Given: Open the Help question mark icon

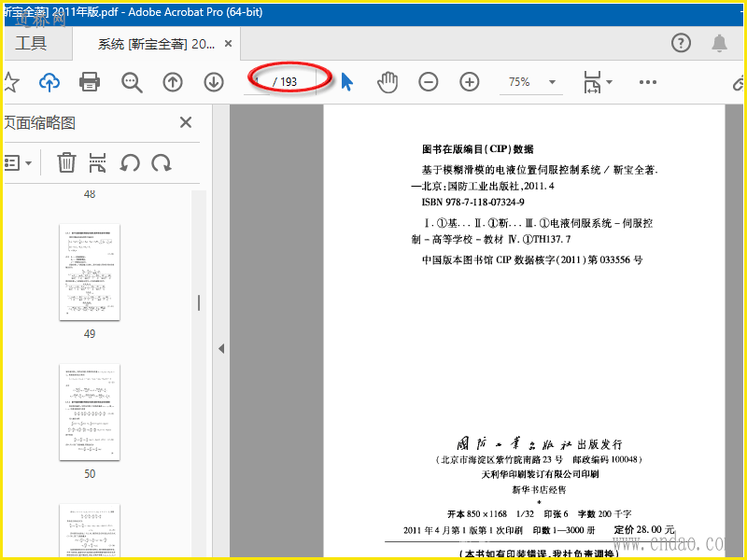Looking at the screenshot, I should 681,43.
